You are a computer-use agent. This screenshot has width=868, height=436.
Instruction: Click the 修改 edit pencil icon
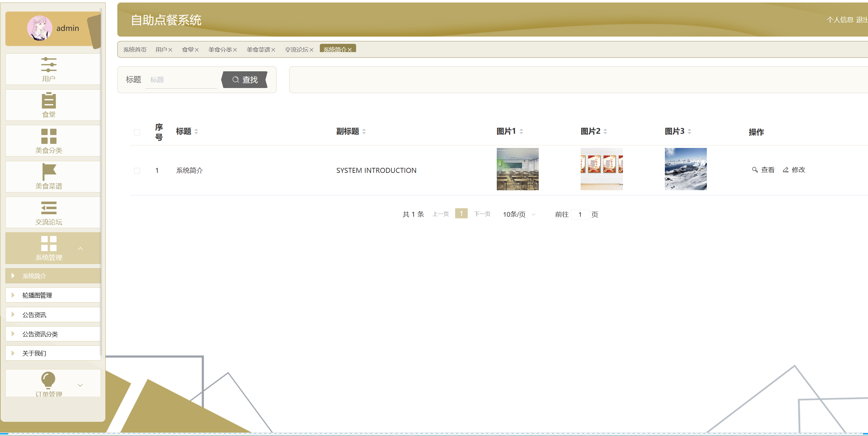[x=785, y=170]
